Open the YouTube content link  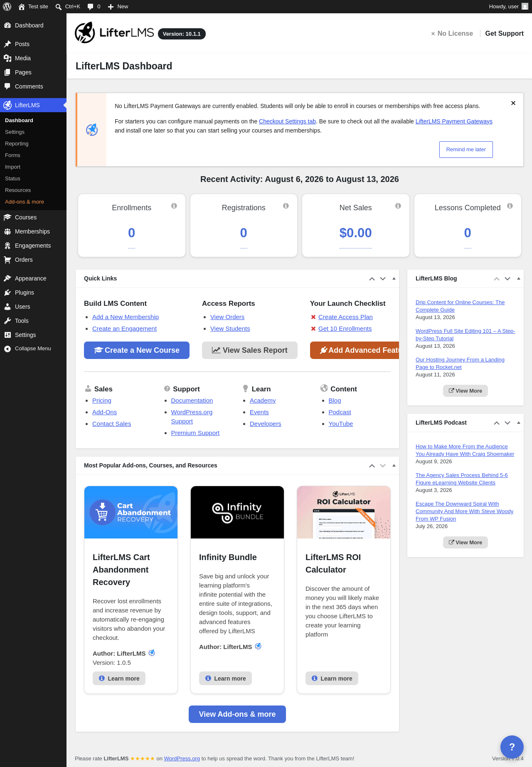[341, 424]
